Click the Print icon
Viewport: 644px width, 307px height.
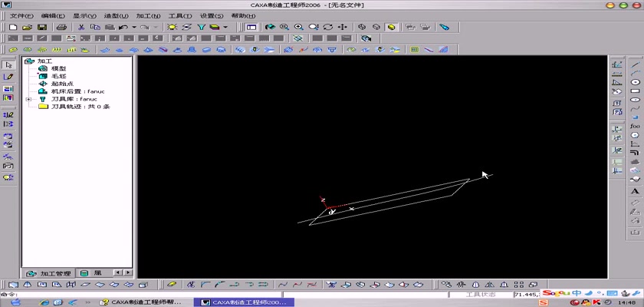click(x=61, y=27)
